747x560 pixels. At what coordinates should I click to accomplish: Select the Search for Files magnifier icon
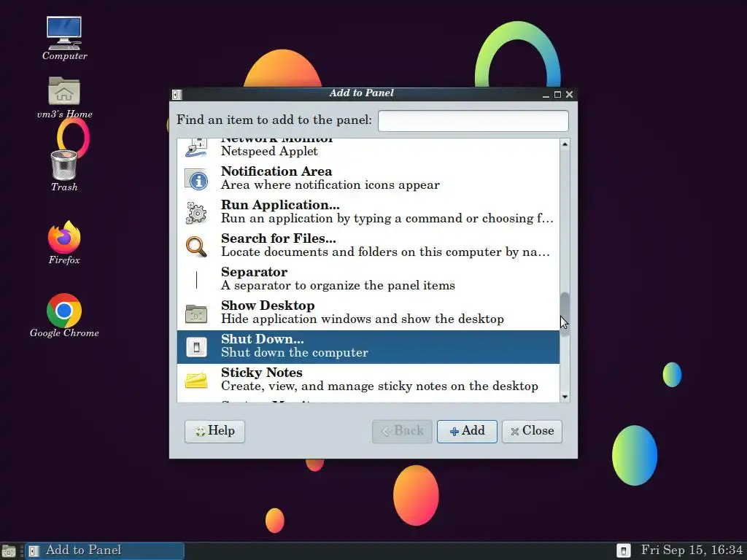point(196,246)
